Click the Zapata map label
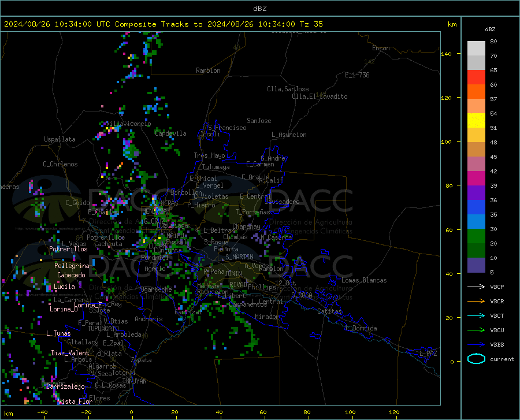This screenshot has height=420, width=520. coord(142,360)
